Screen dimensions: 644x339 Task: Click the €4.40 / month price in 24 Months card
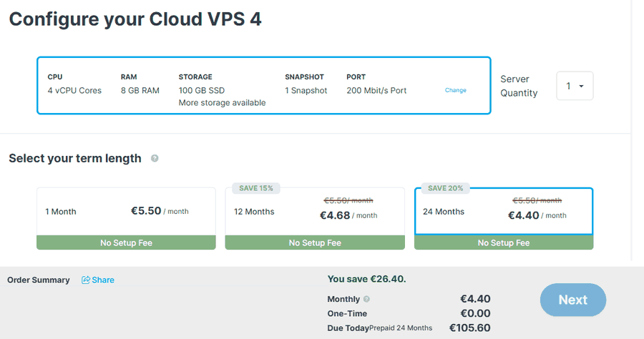tap(537, 215)
